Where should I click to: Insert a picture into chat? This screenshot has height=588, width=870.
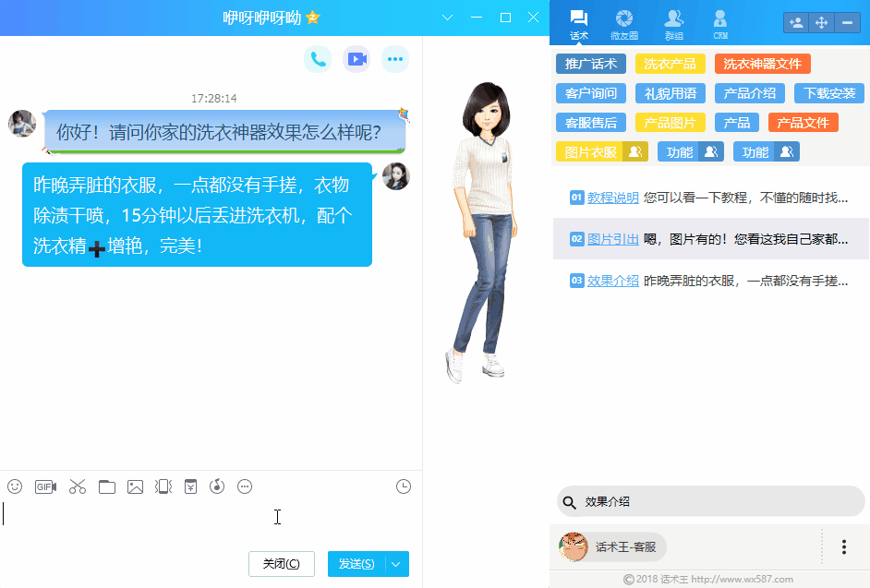coord(135,486)
